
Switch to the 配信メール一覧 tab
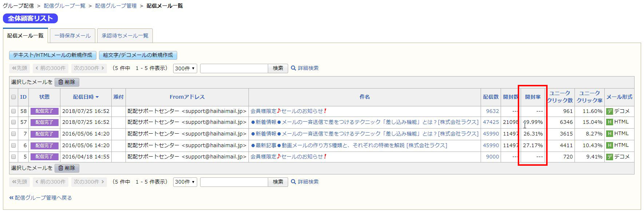tap(25, 36)
